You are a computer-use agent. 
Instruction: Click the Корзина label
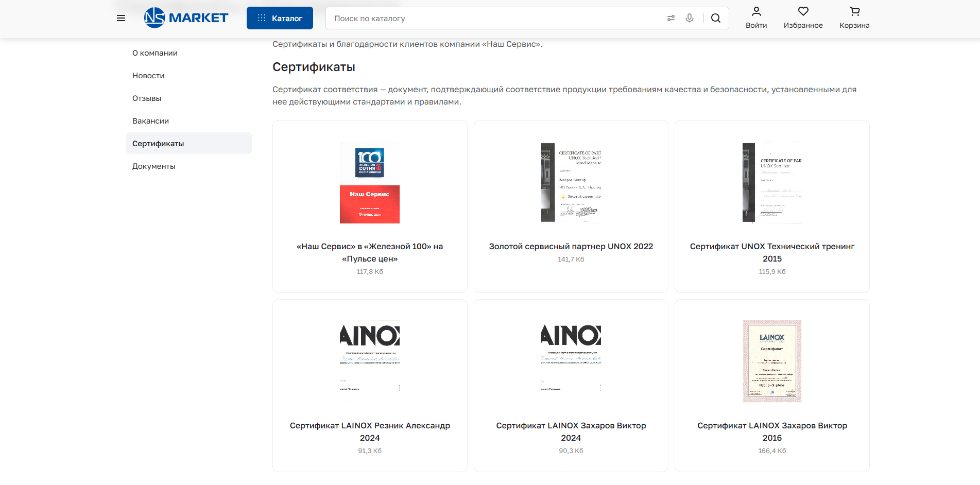[x=855, y=26]
